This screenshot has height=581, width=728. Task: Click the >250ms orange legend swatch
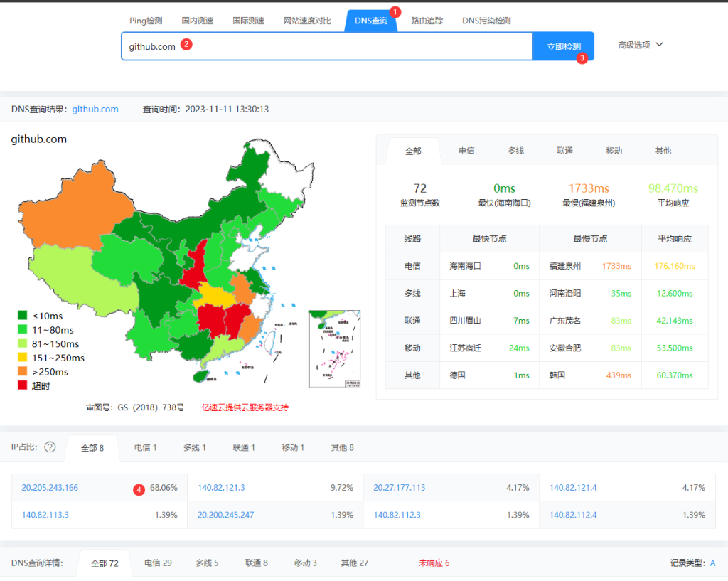(22, 371)
